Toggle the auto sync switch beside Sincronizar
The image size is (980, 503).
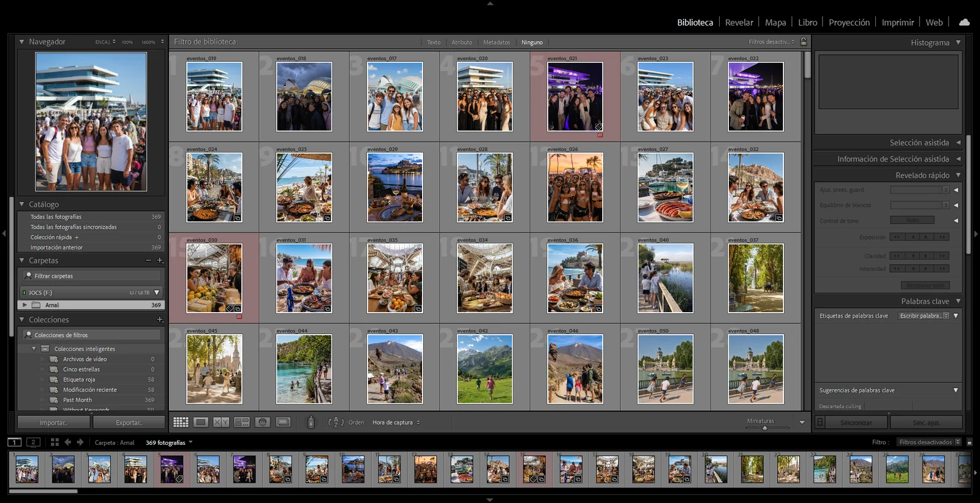[x=820, y=422]
